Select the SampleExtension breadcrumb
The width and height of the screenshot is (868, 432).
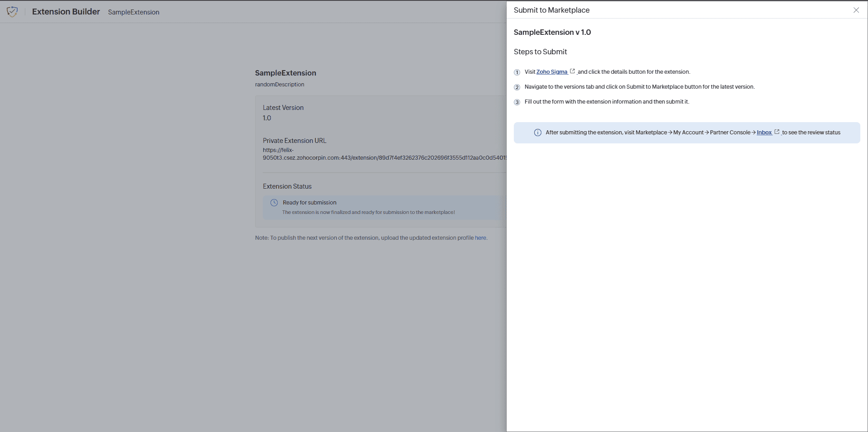[x=133, y=12]
